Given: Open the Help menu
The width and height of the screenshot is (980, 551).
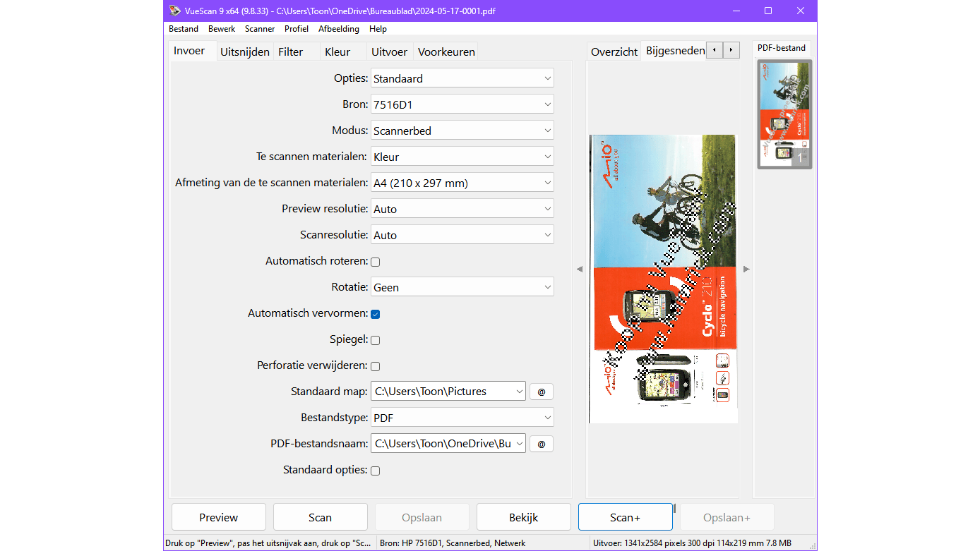Looking at the screenshot, I should pyautogui.click(x=378, y=29).
